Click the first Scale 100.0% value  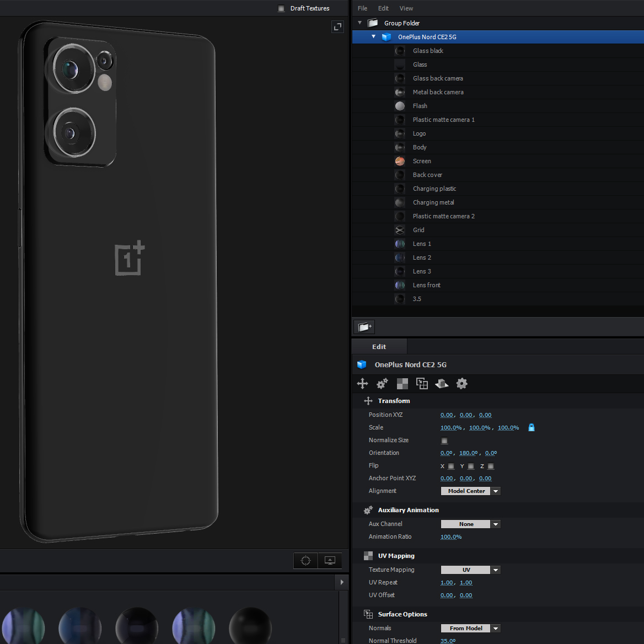(451, 427)
